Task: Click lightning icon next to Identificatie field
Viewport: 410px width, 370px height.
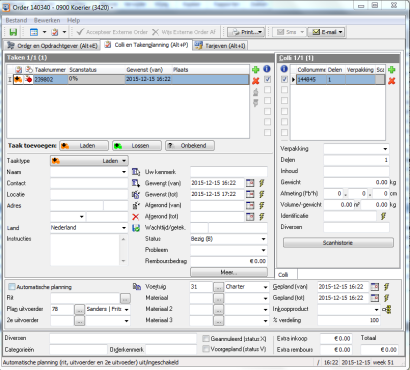Action: tap(384, 216)
